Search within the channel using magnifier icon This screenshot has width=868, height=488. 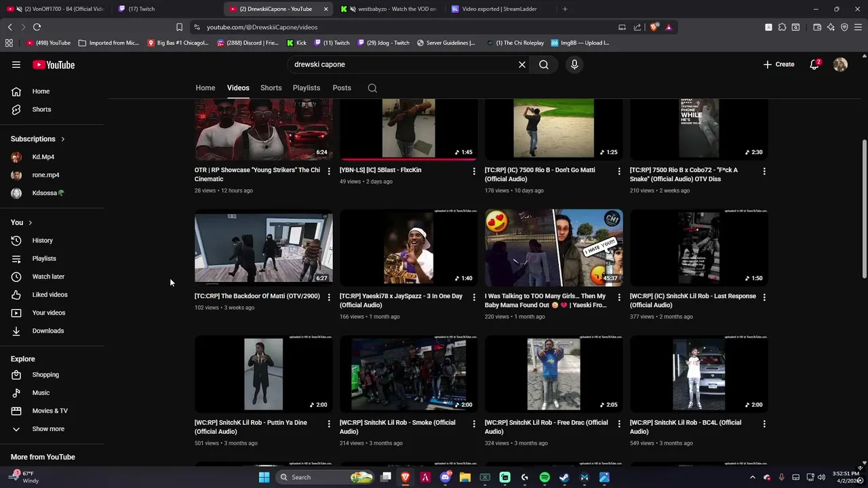click(372, 88)
